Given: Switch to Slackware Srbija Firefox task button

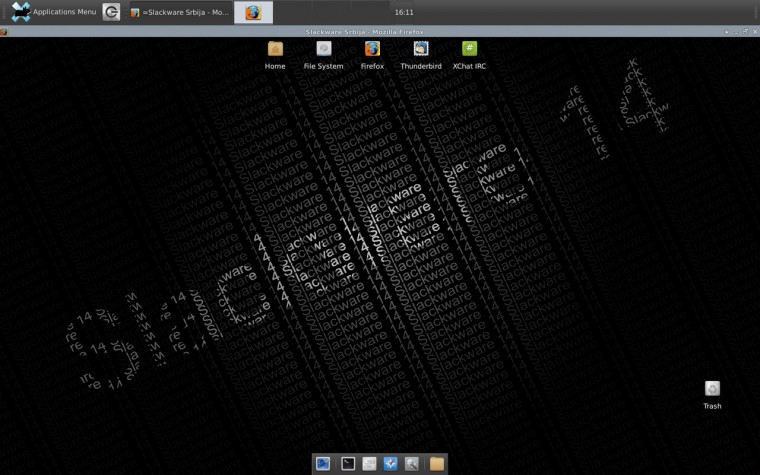Looking at the screenshot, I should 180,12.
